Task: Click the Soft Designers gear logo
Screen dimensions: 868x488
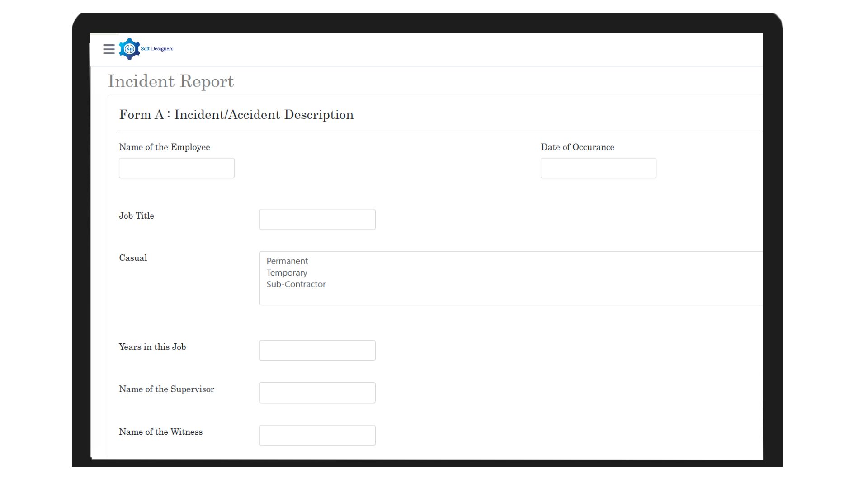Action: (129, 49)
